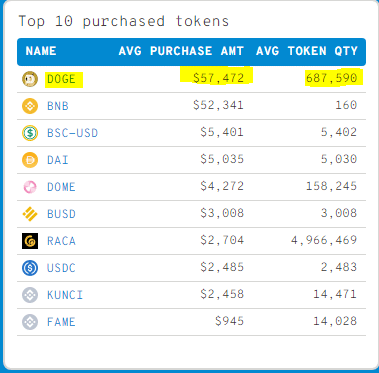379x373 pixels.
Task: Click the BSC-USD green dollar icon
Action: click(x=30, y=133)
